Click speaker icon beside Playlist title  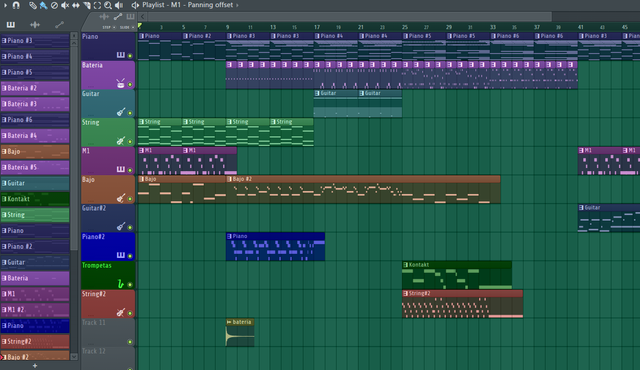click(135, 5)
